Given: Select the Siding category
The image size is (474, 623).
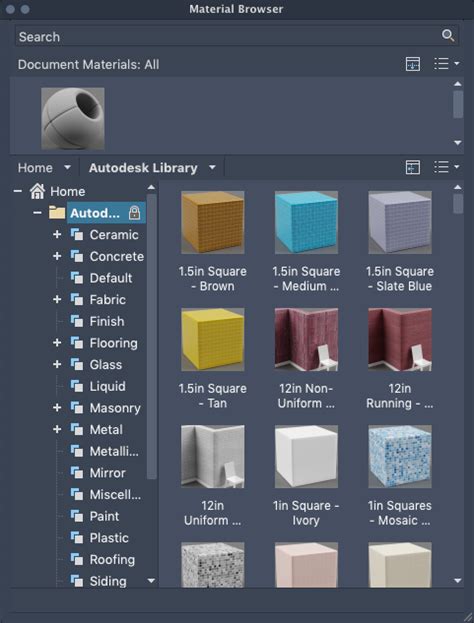Looking at the screenshot, I should [108, 581].
